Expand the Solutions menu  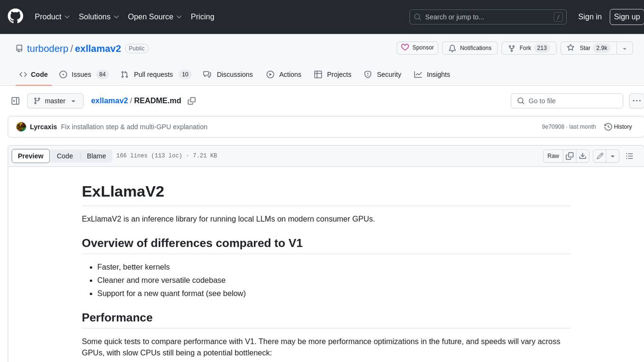coord(99,17)
